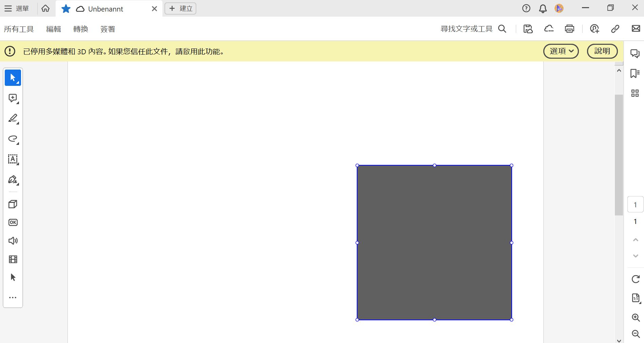The image size is (644, 343).
Task: Click the 說明 button in the banner
Action: [602, 51]
